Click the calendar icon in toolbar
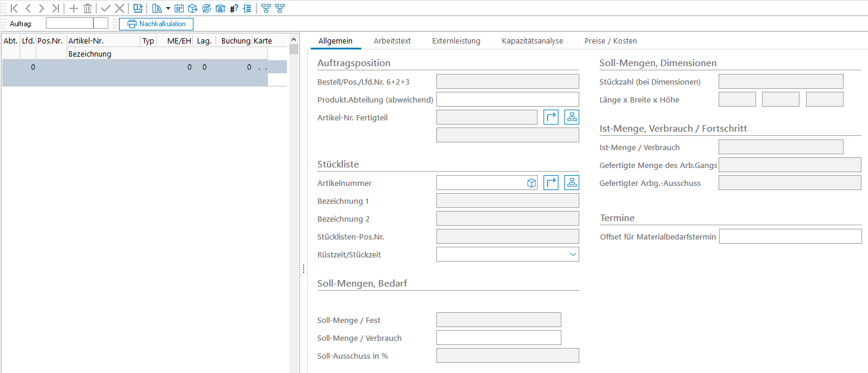This screenshot has height=373, width=868. pyautogui.click(x=179, y=8)
